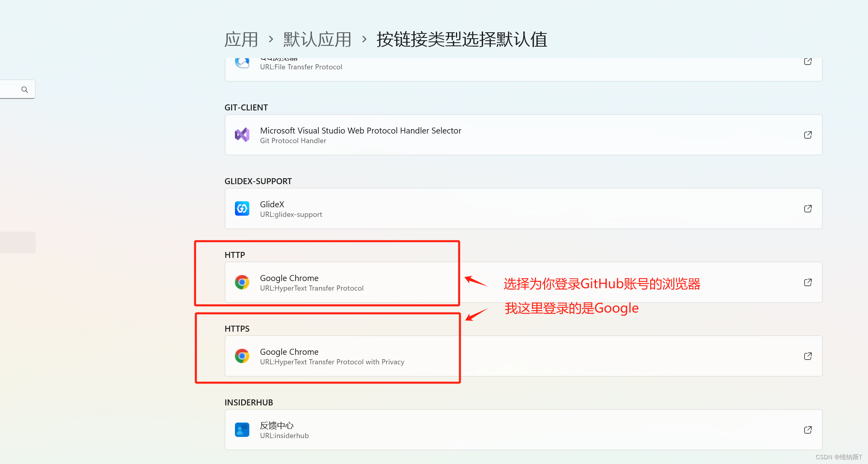
Task: Open external-link icon on insiderhub row
Action: tap(808, 430)
